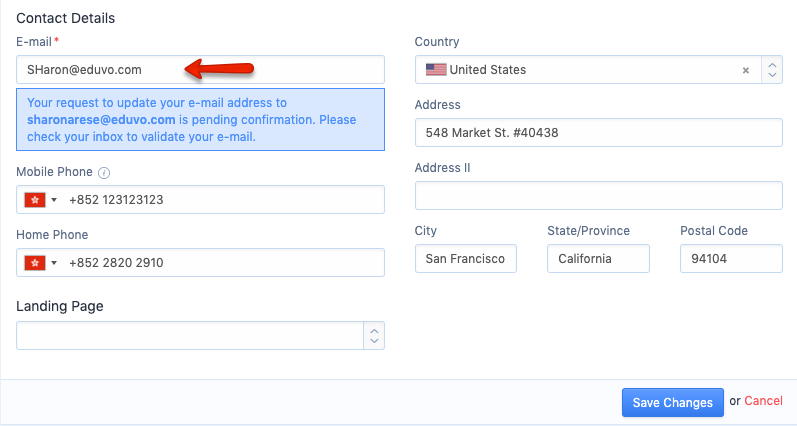Open the Mobile Phone country flag selector

click(x=41, y=200)
